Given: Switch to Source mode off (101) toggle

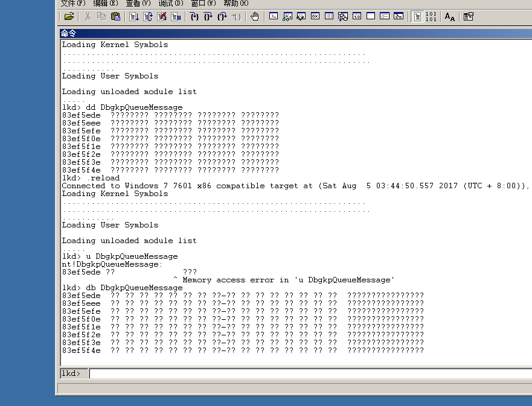Looking at the screenshot, I should tap(431, 16).
